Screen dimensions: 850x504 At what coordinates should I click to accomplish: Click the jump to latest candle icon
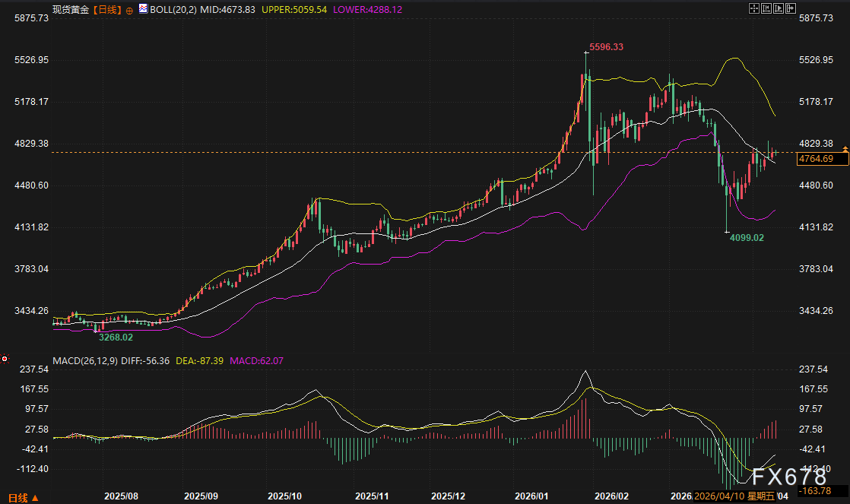(x=791, y=8)
